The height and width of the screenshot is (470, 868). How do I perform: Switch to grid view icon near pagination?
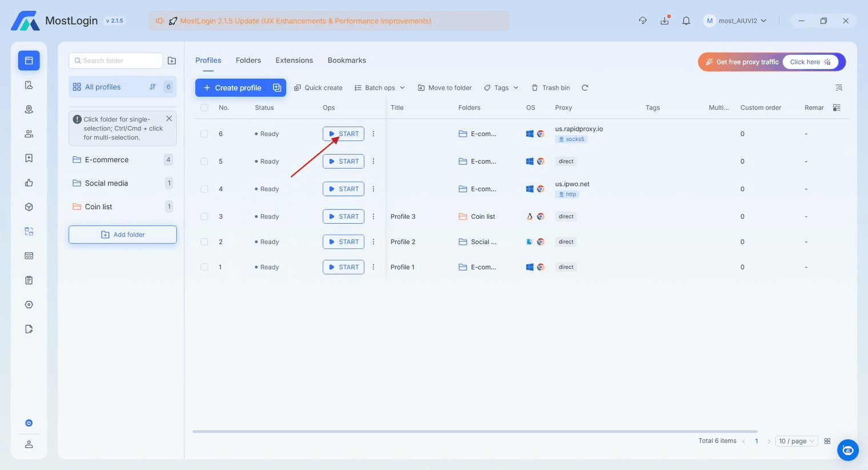827,441
